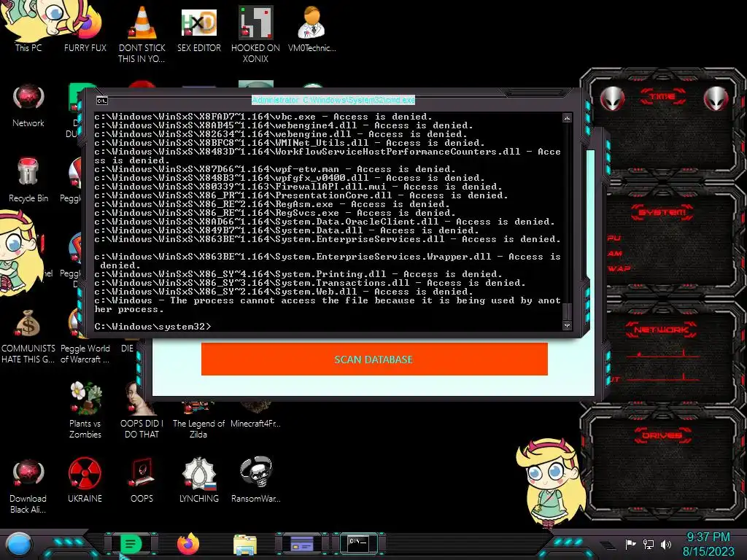747x560 pixels.
Task: Open OOPS DID I DO THAT icon
Action: (142, 410)
